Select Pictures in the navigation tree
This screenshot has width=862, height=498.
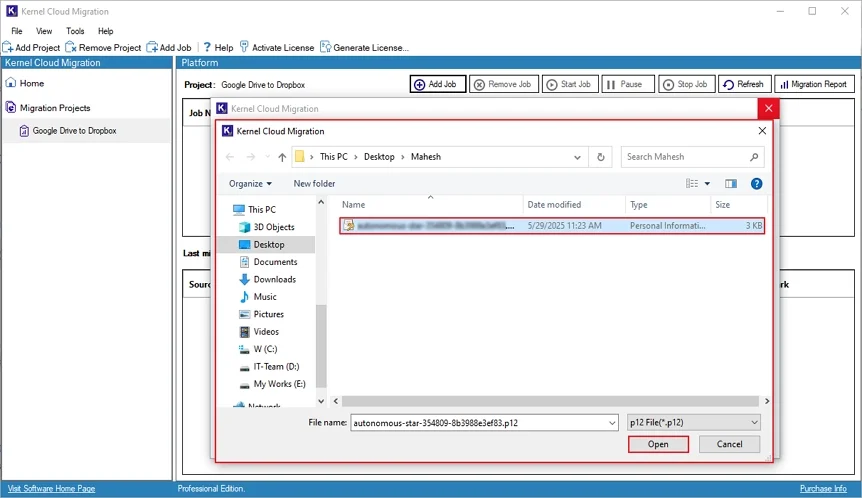262,314
